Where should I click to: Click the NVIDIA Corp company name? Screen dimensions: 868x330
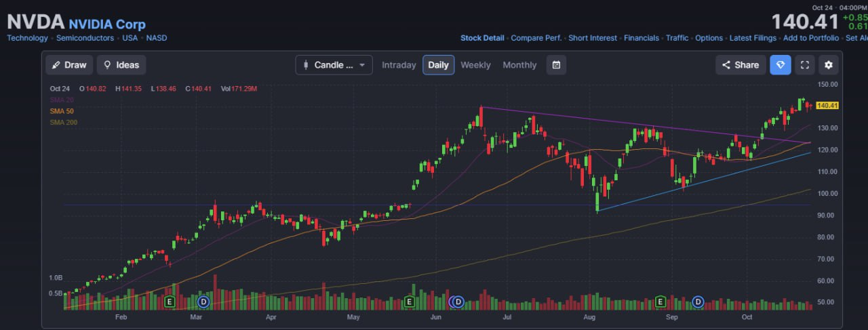click(107, 24)
